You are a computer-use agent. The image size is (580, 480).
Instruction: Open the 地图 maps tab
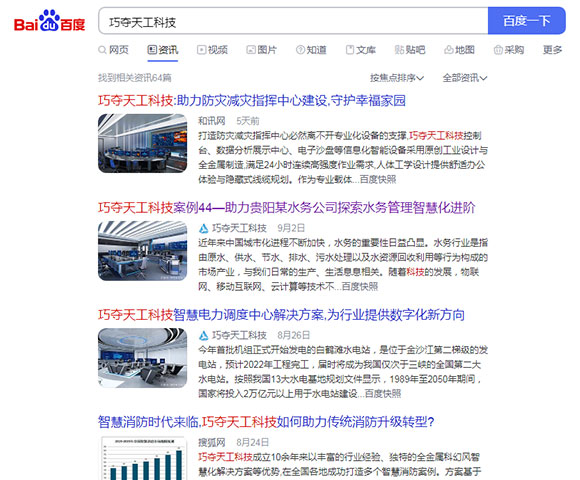coord(459,50)
